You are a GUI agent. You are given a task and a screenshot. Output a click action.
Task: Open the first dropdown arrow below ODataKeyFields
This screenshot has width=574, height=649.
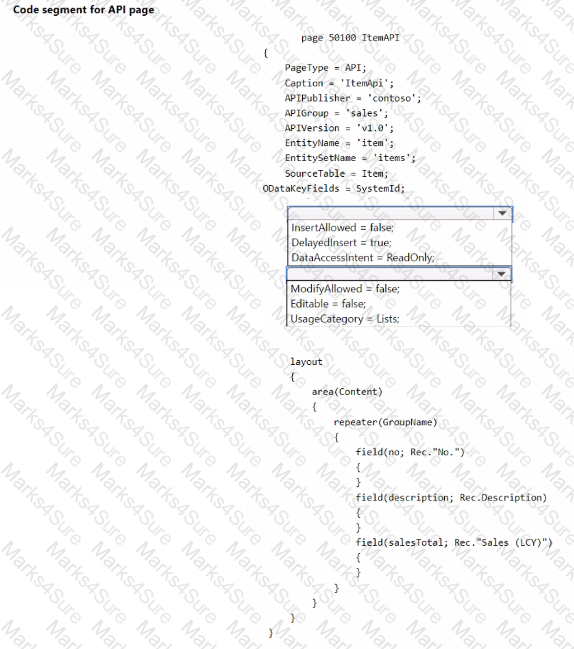click(502, 213)
